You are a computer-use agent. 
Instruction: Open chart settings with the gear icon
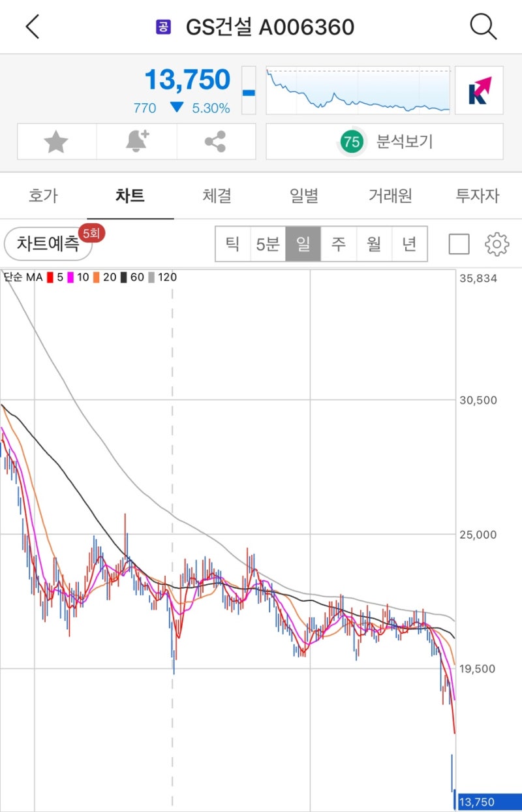[497, 243]
